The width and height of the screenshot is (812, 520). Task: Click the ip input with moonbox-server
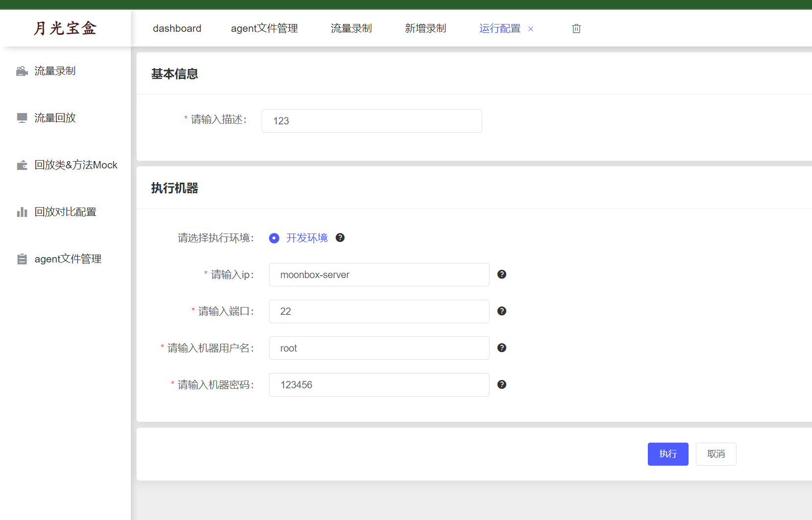pos(379,275)
